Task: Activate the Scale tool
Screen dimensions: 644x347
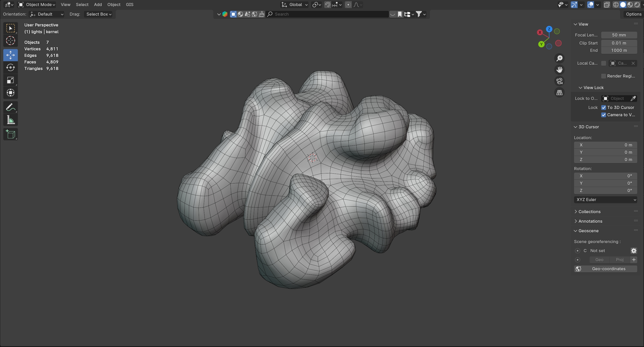Action: pyautogui.click(x=10, y=80)
